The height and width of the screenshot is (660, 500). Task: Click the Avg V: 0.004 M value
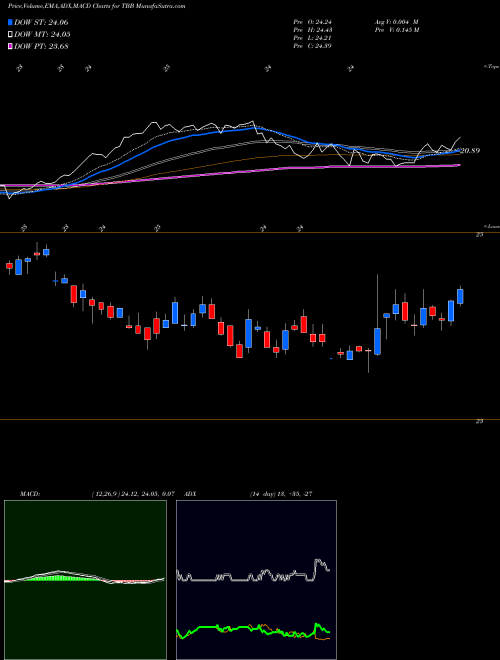[396, 22]
